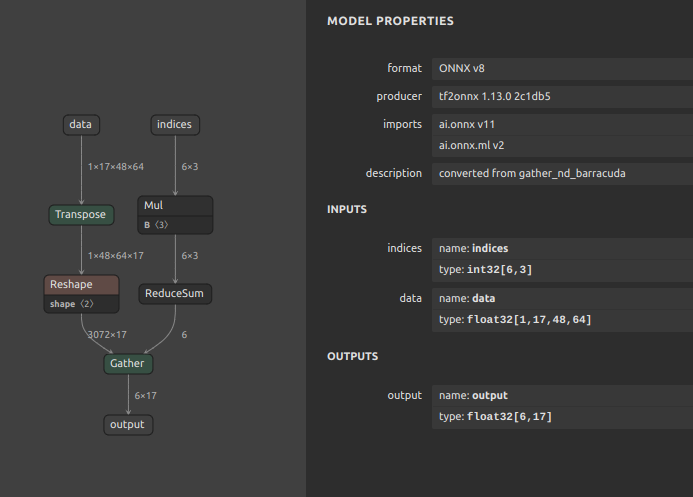Viewport: 693px width, 497px height.
Task: Click the description property label
Action: pos(394,174)
